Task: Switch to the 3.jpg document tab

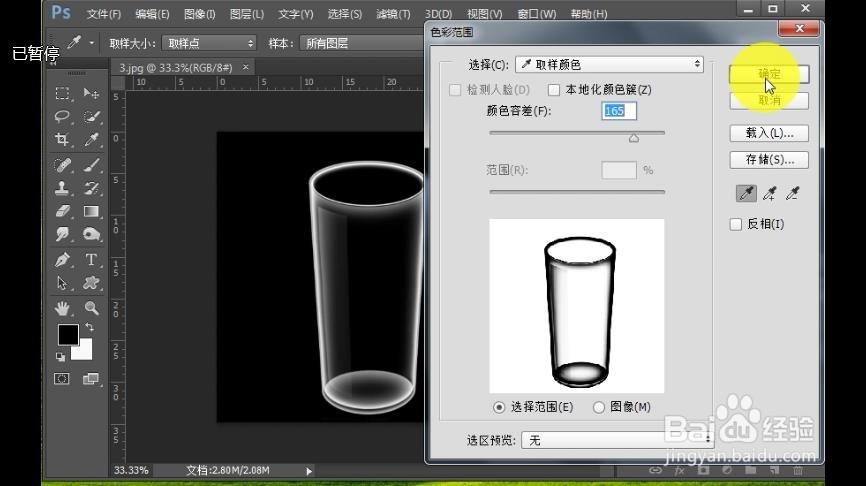Action: pyautogui.click(x=176, y=67)
